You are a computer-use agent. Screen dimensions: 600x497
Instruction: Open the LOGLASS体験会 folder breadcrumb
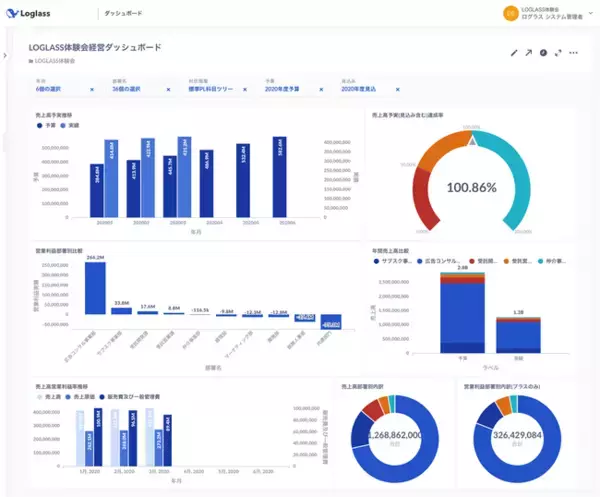click(x=52, y=61)
